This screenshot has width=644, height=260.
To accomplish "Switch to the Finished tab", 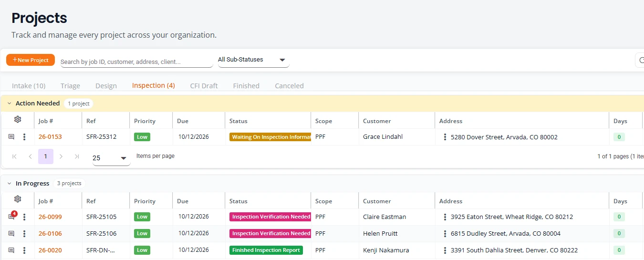I will click(x=246, y=86).
